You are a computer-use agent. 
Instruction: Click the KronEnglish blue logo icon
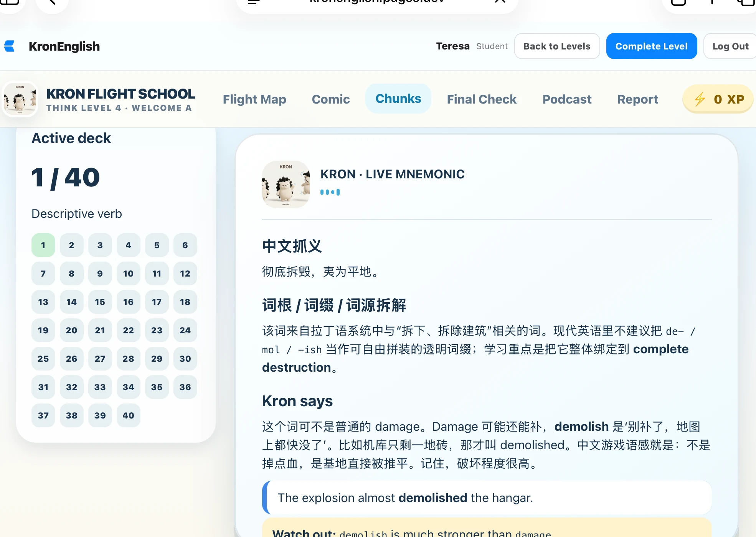pos(10,46)
